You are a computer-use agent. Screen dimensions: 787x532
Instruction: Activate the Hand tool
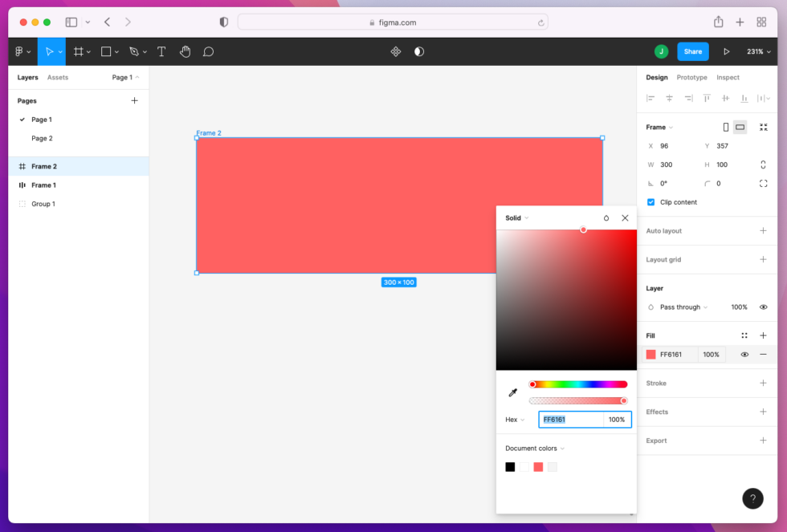click(x=185, y=51)
